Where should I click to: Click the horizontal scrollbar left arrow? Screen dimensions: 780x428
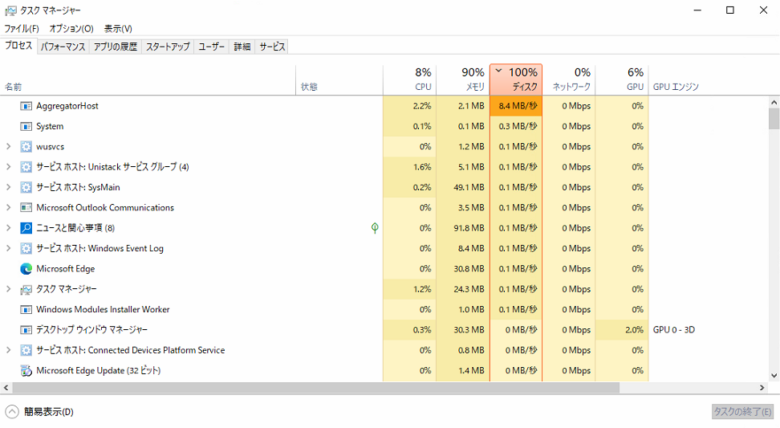tap(6, 388)
